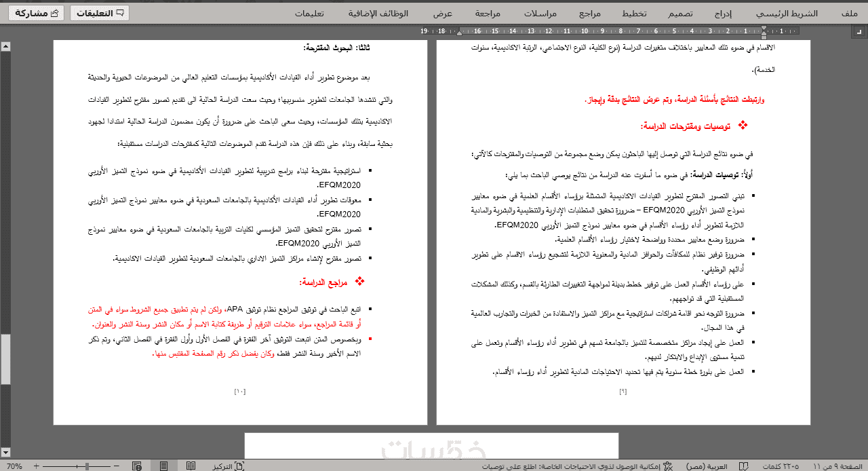
Task: Click the مشاركة share button
Action: (x=35, y=13)
